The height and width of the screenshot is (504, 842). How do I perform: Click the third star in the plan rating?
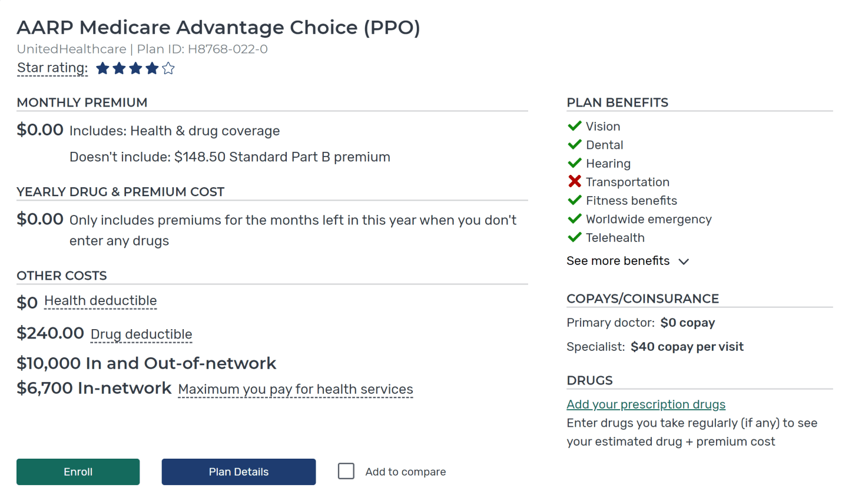135,68
